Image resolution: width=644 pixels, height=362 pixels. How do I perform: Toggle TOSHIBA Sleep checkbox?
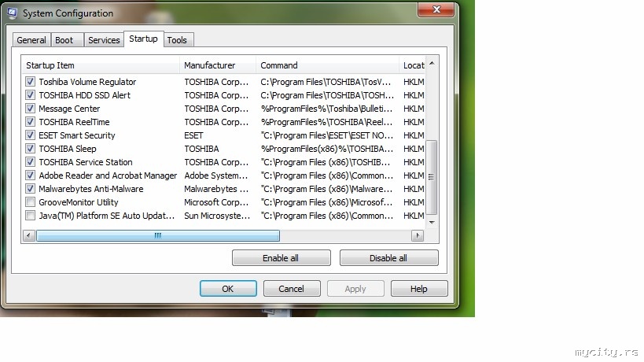(x=30, y=148)
